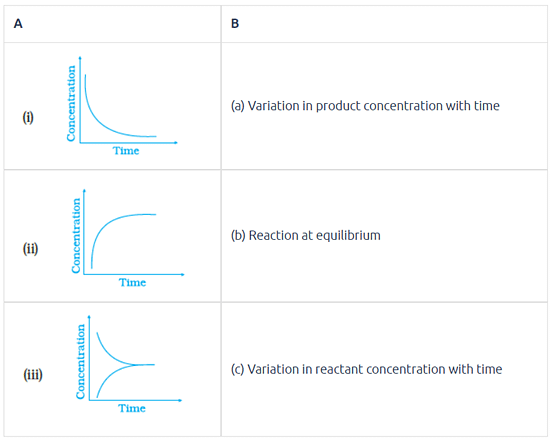Click the Time axis label in graph (ii)
553x441 pixels.
tap(132, 282)
